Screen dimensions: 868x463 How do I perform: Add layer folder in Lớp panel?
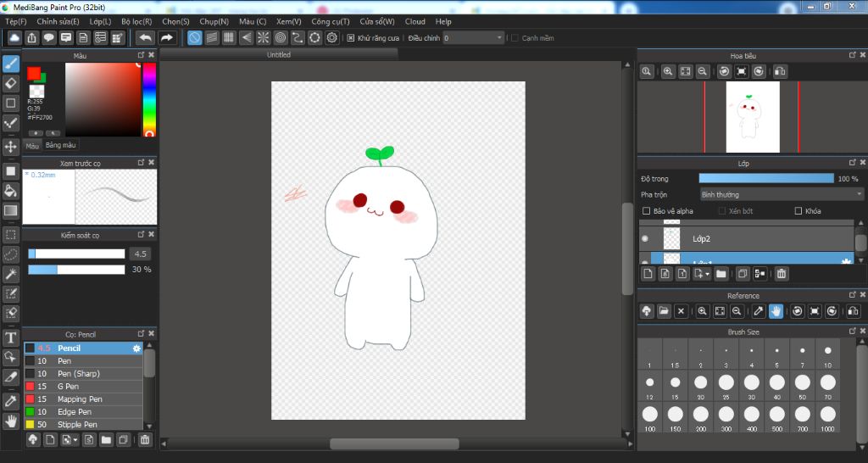tap(721, 274)
